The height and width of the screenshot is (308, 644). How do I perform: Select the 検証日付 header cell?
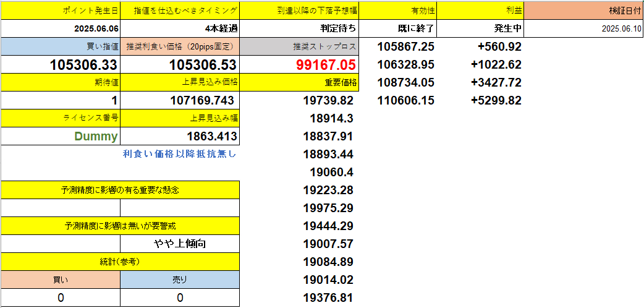pos(584,11)
